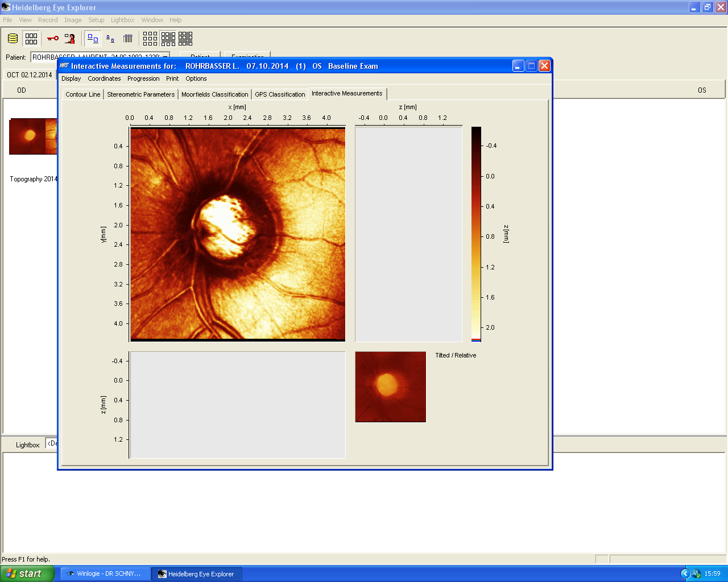Open the Print menu
Screen dimensions: 728x582
click(x=172, y=78)
